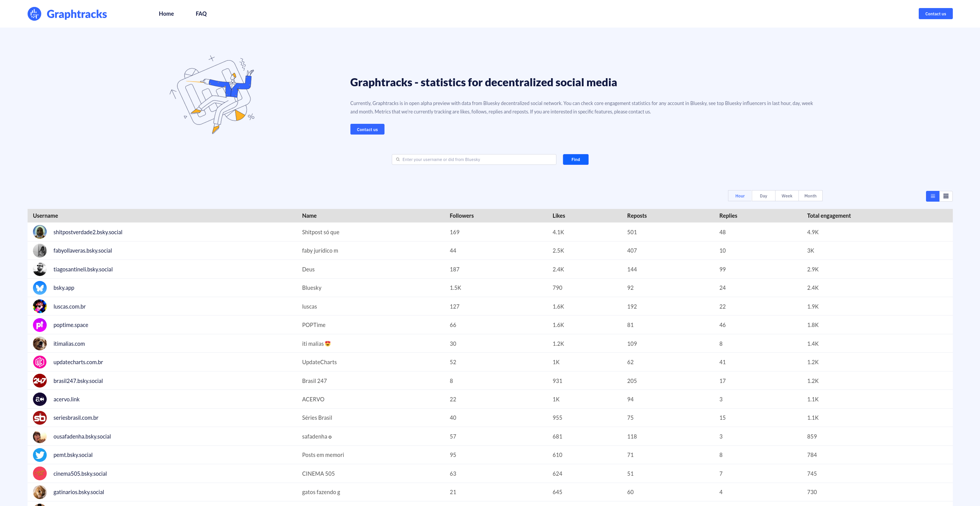Switch to list view icon
The width and height of the screenshot is (980, 506).
click(x=933, y=196)
